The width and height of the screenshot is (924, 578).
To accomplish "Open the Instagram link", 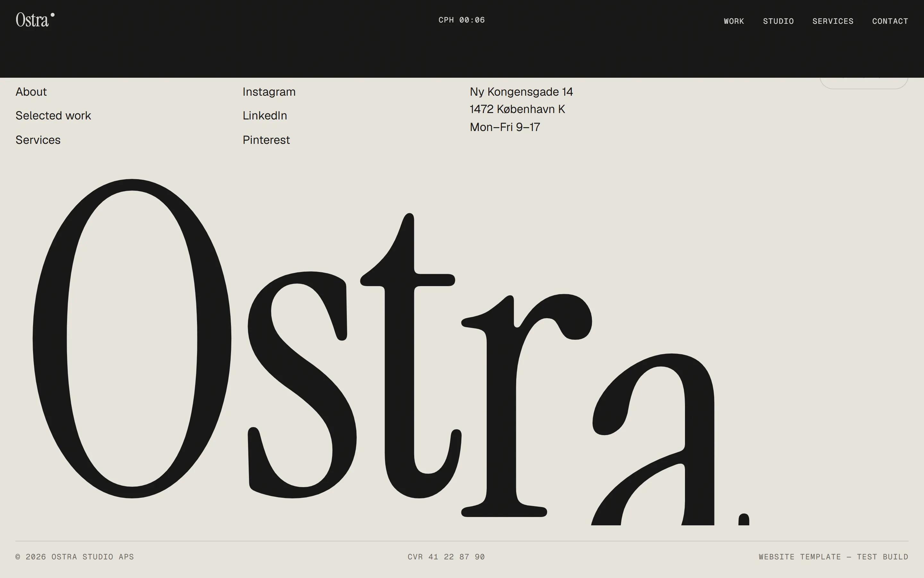I will coord(269,92).
